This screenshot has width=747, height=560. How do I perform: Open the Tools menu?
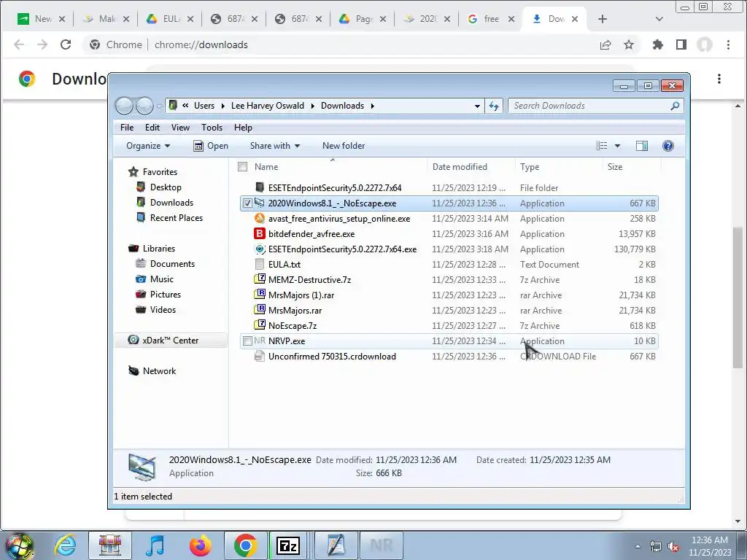point(212,128)
